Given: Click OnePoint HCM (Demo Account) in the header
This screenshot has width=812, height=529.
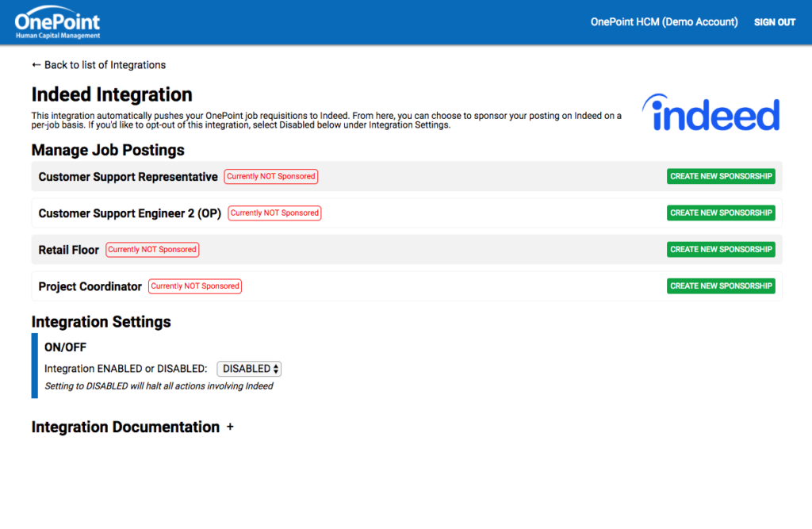Looking at the screenshot, I should pyautogui.click(x=664, y=22).
